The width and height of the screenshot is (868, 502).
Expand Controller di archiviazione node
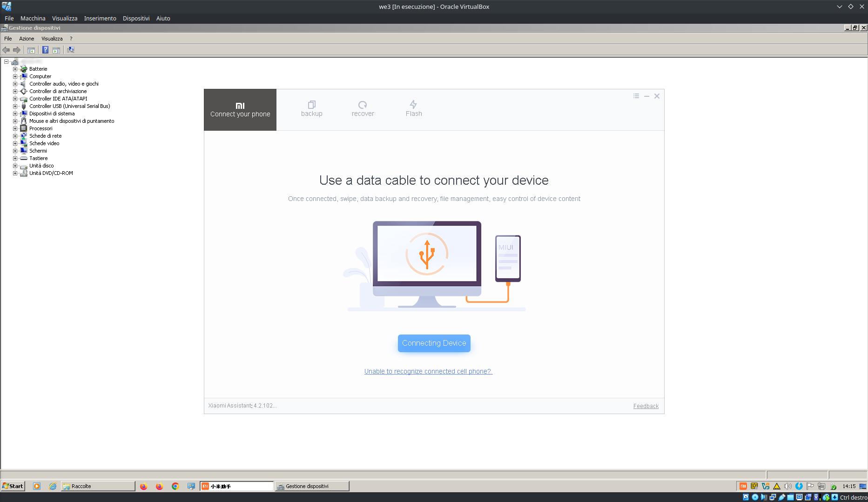(15, 91)
